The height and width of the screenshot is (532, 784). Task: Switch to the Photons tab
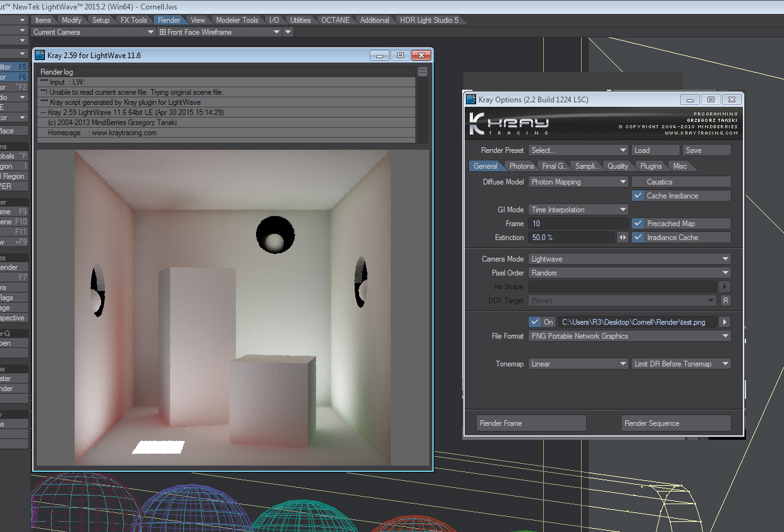coord(521,166)
